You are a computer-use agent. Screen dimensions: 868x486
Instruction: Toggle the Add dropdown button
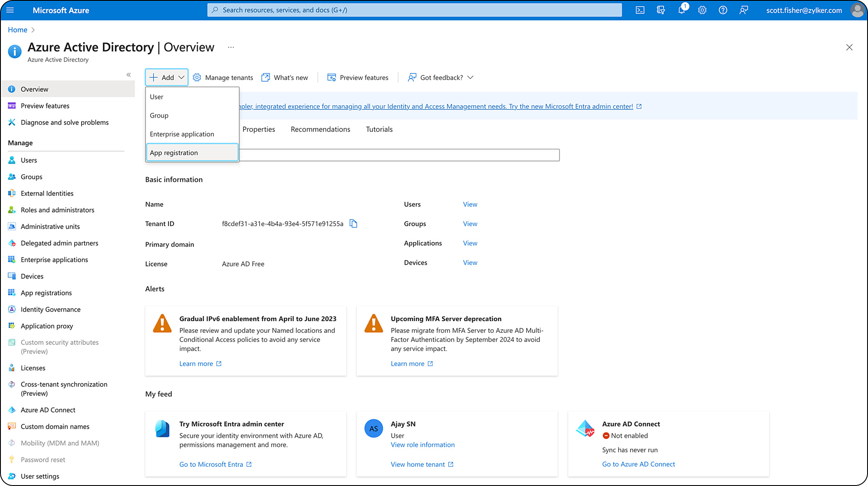[167, 77]
